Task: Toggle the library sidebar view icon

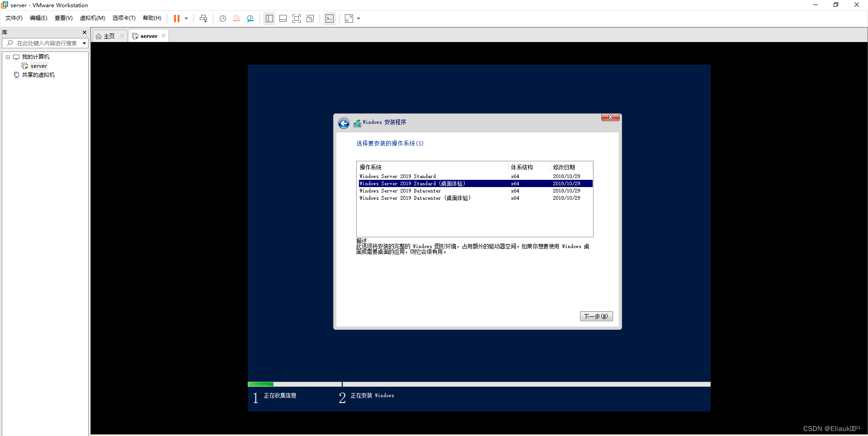Action: pyautogui.click(x=269, y=19)
